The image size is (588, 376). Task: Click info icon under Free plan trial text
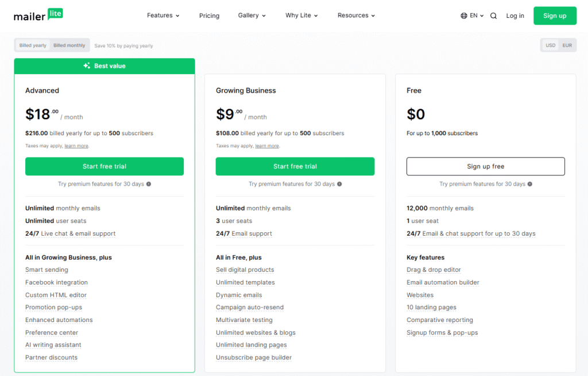[530, 184]
